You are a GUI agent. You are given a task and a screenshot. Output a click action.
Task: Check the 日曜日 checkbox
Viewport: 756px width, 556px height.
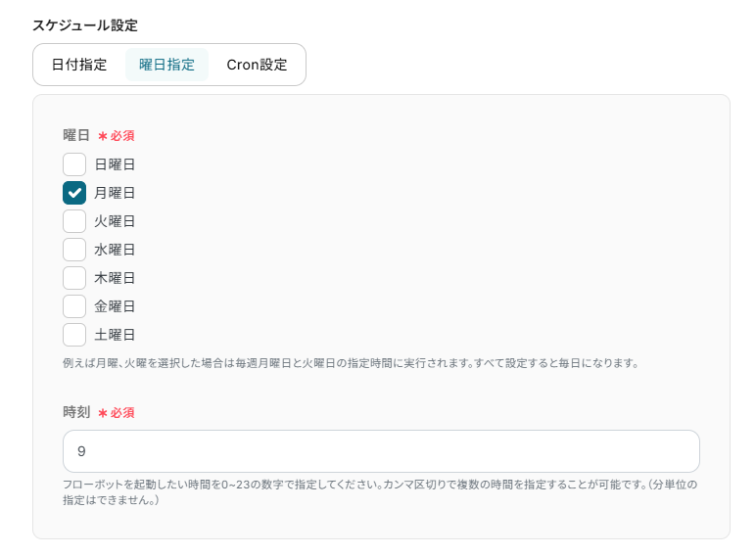point(74,164)
